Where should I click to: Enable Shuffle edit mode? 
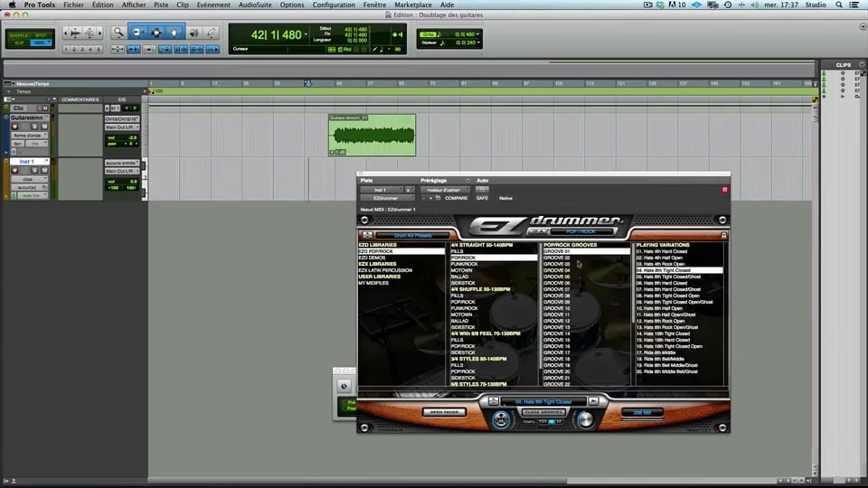coord(19,34)
